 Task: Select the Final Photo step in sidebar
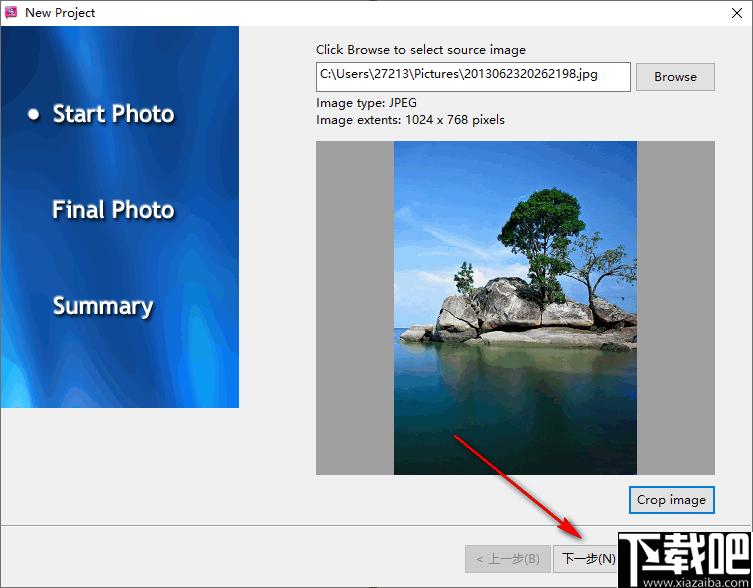point(113,210)
